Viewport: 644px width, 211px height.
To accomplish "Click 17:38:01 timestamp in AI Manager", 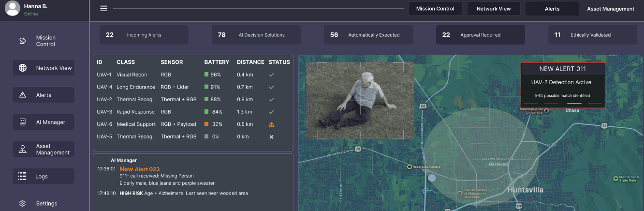I will coord(106,169).
